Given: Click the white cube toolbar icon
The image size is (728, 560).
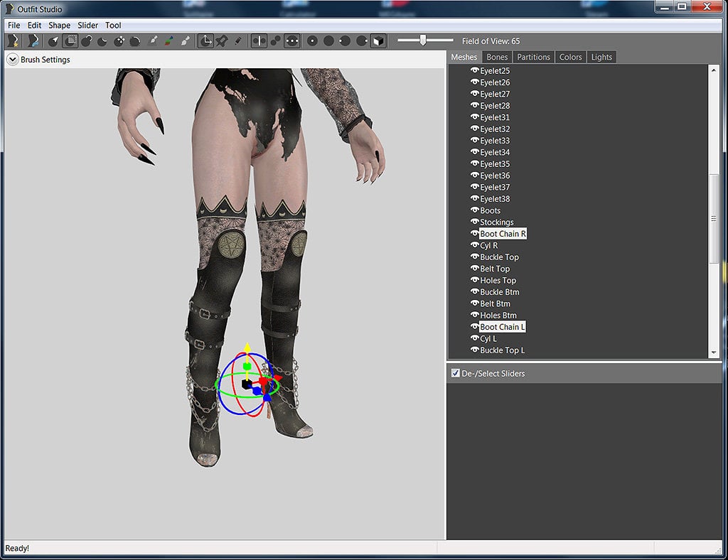Looking at the screenshot, I should [x=378, y=41].
